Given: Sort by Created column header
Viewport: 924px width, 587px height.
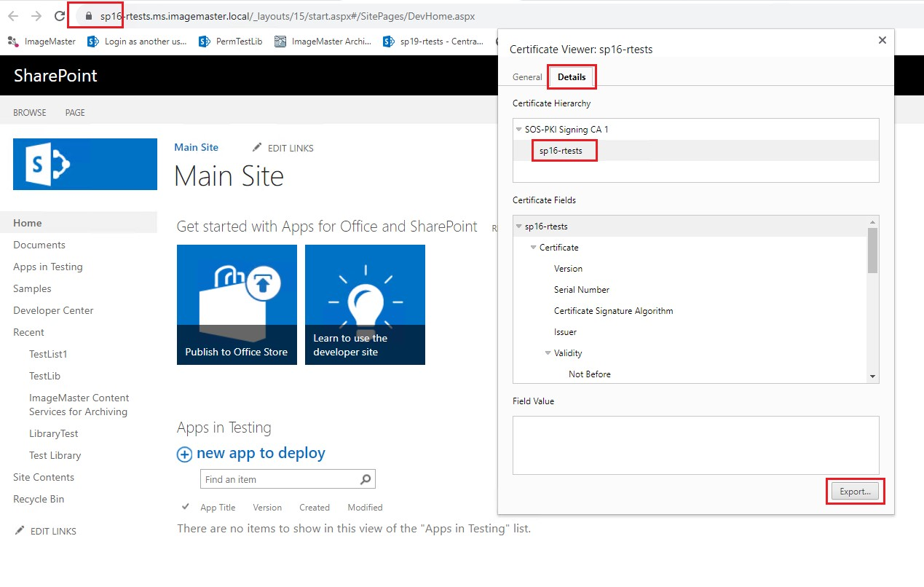Looking at the screenshot, I should 315,508.
